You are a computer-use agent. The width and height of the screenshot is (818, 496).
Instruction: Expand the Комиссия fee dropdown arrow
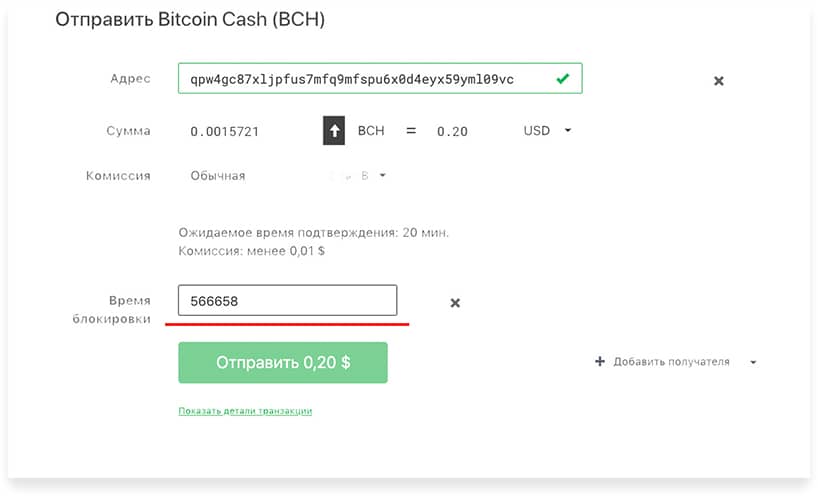[x=382, y=175]
